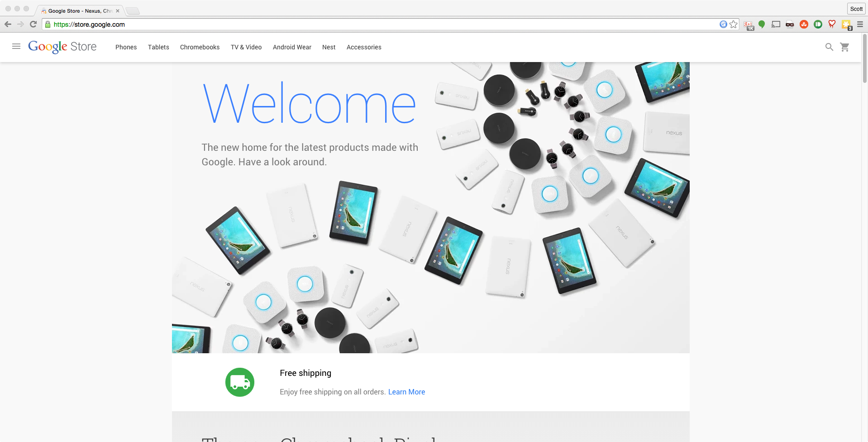The image size is (868, 442).
Task: Open the green Hangouts extension icon
Action: (x=762, y=24)
